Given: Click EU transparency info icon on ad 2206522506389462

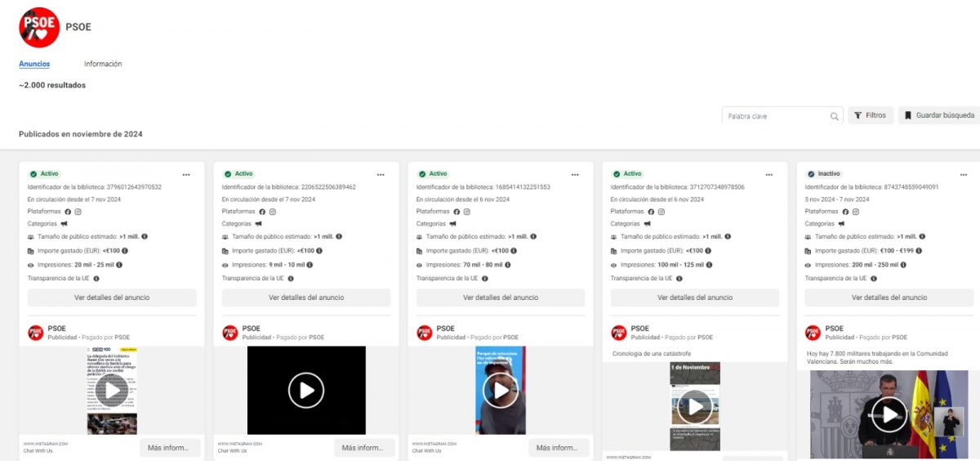Looking at the screenshot, I should (x=292, y=279).
